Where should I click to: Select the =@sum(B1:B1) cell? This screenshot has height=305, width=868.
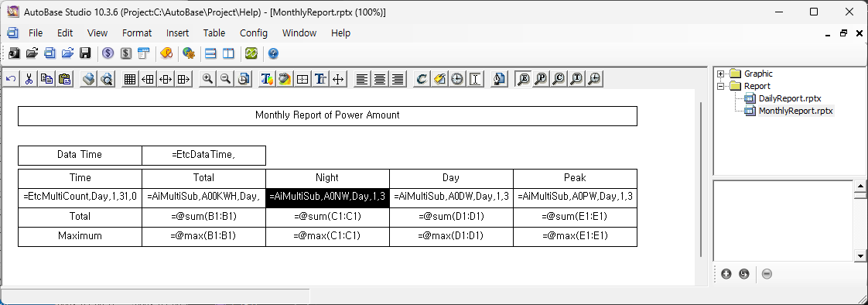pyautogui.click(x=203, y=217)
